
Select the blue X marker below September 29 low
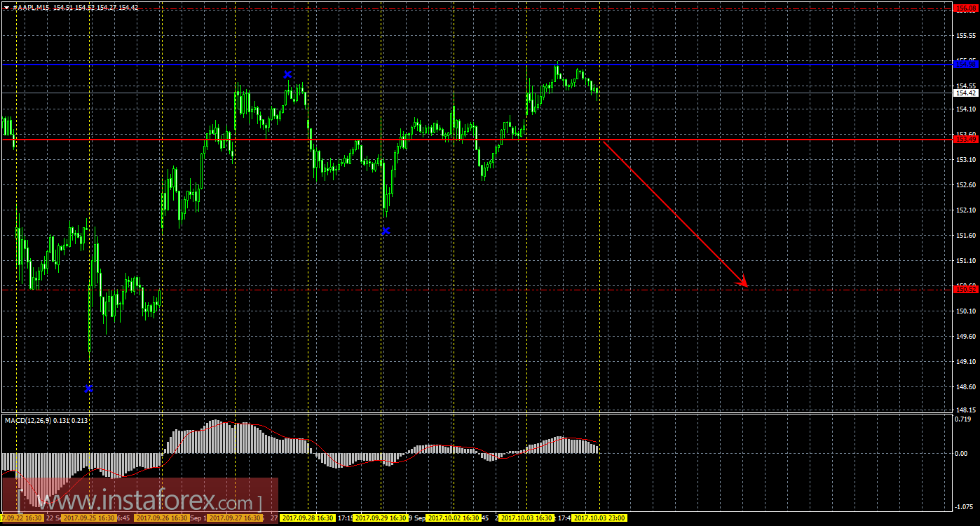click(x=386, y=231)
